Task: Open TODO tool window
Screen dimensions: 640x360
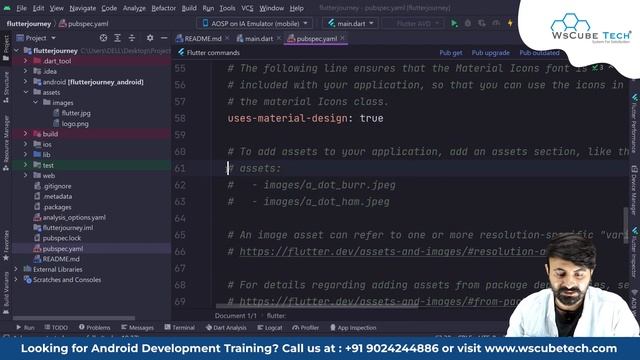Action: pos(56,328)
